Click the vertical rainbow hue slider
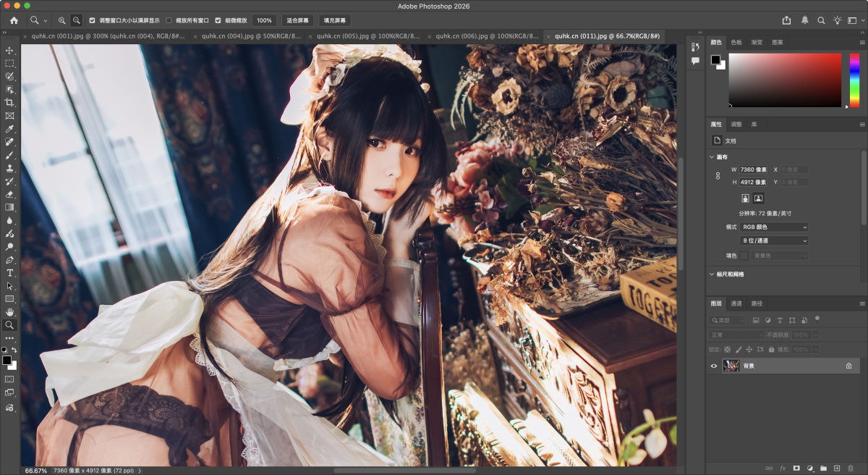The width and height of the screenshot is (868, 475). (854, 80)
